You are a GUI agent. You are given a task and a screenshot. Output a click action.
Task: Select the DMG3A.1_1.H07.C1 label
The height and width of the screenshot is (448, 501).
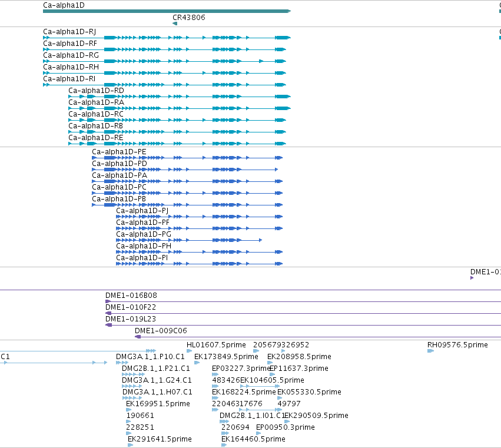tap(157, 393)
